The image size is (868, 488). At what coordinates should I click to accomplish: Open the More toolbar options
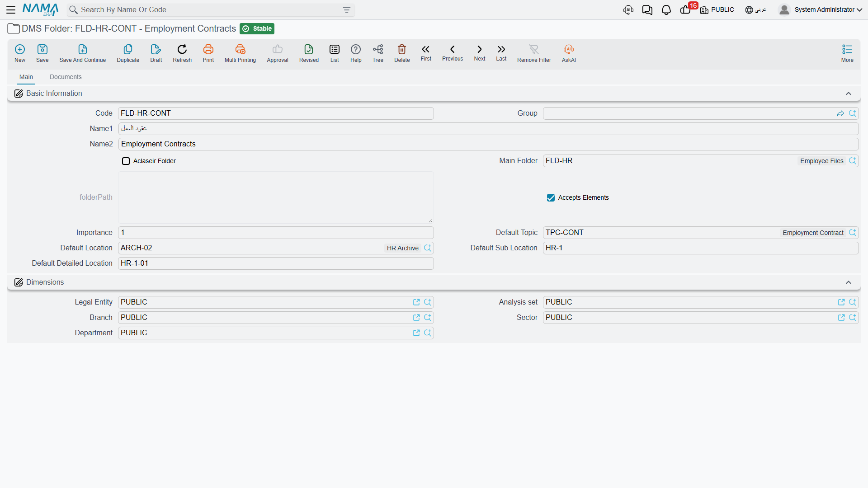(x=847, y=53)
